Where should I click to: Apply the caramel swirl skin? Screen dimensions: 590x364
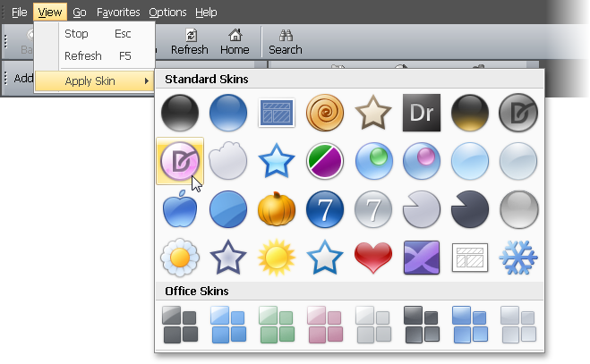point(325,113)
